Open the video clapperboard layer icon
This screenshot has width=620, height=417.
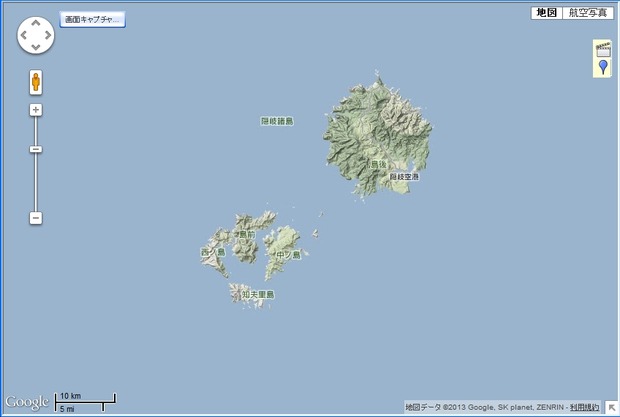pyautogui.click(x=603, y=49)
